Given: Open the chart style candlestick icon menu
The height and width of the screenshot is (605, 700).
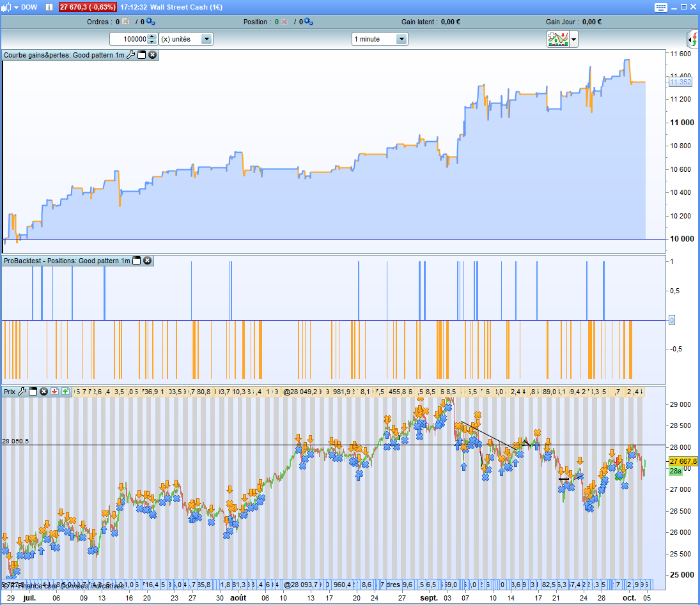Looking at the screenshot, I should point(6,7).
